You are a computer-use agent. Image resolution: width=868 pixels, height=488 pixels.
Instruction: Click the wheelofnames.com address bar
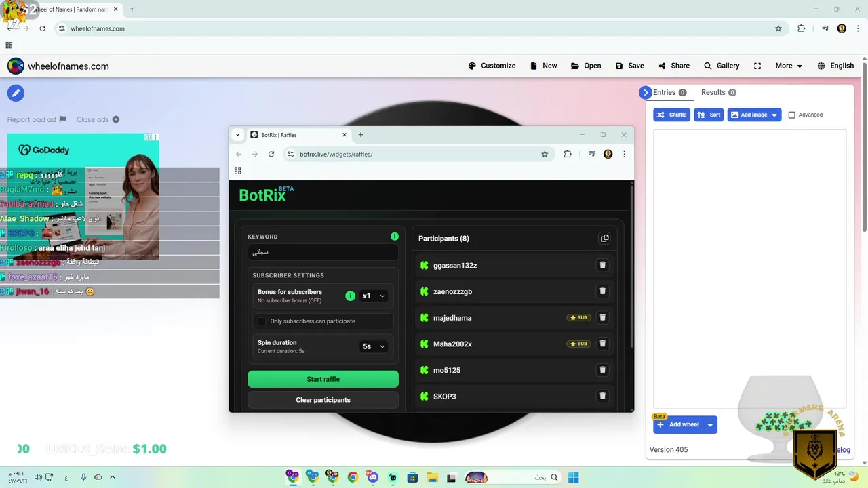(x=420, y=28)
